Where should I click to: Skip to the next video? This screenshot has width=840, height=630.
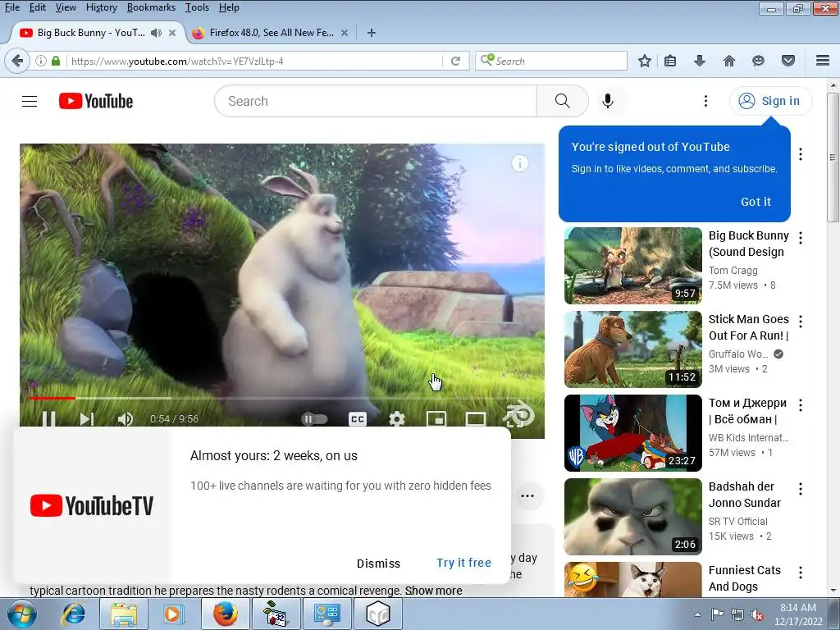(87, 419)
